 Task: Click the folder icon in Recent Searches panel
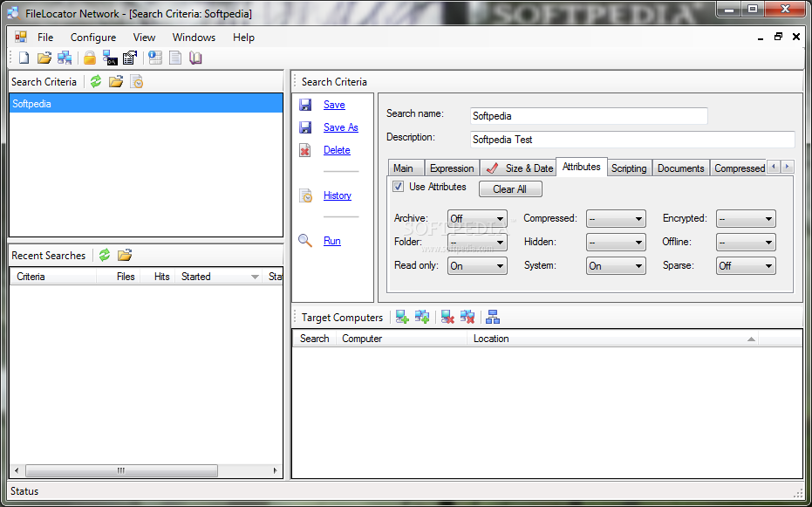[x=125, y=255]
